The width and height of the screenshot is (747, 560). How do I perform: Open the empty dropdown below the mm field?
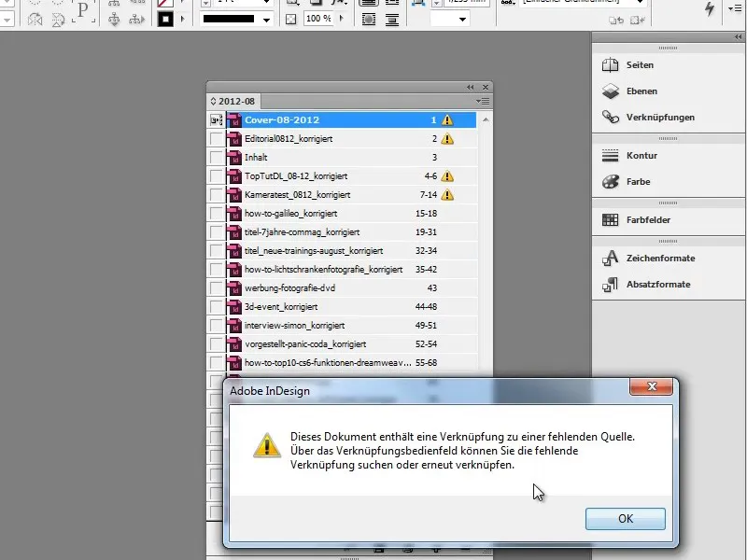(x=449, y=19)
